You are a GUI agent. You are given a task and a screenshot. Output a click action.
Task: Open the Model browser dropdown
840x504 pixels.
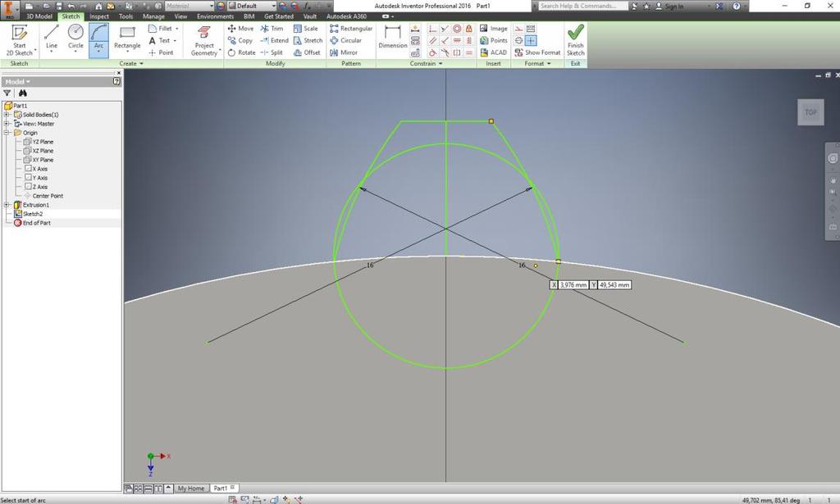pos(18,82)
